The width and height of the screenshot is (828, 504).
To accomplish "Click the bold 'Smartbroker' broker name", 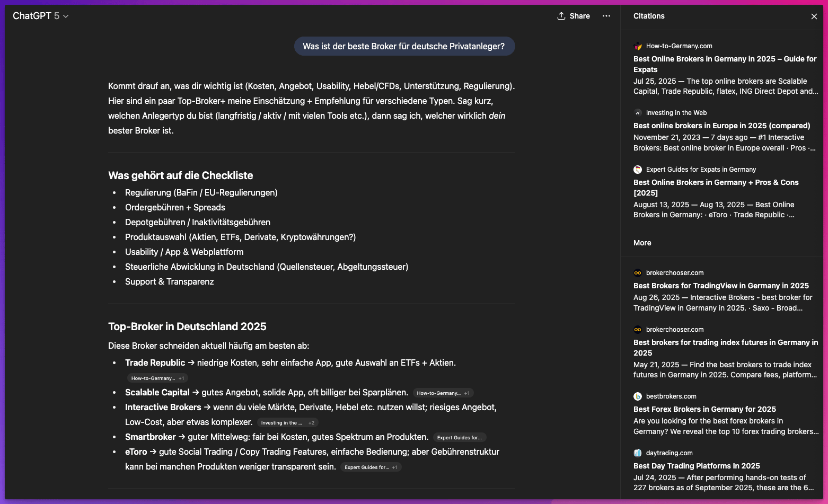I will (151, 437).
